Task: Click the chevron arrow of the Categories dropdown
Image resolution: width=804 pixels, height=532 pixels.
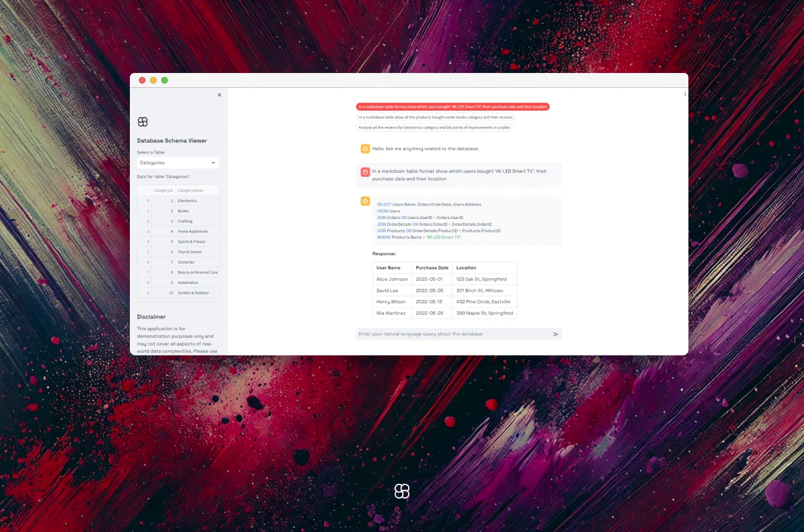Action: coord(213,163)
